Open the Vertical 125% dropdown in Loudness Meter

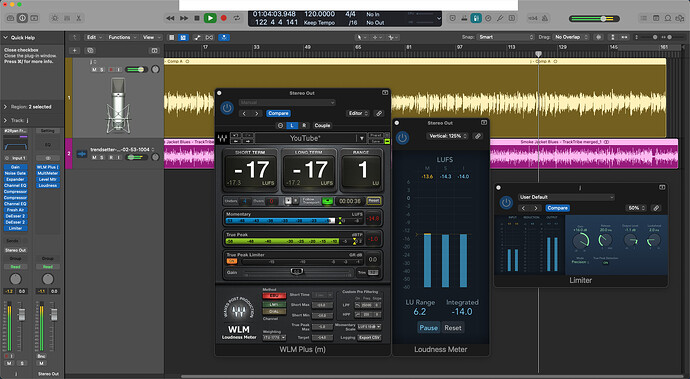[x=448, y=136]
